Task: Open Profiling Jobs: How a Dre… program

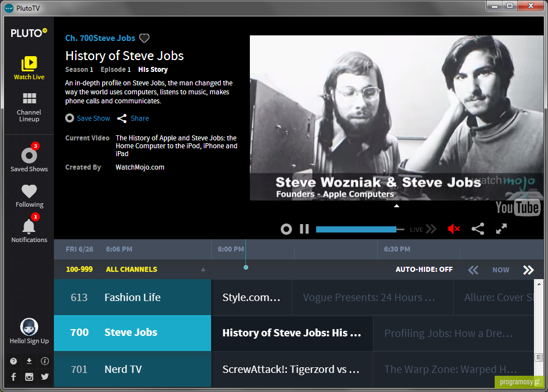Action: [x=453, y=333]
